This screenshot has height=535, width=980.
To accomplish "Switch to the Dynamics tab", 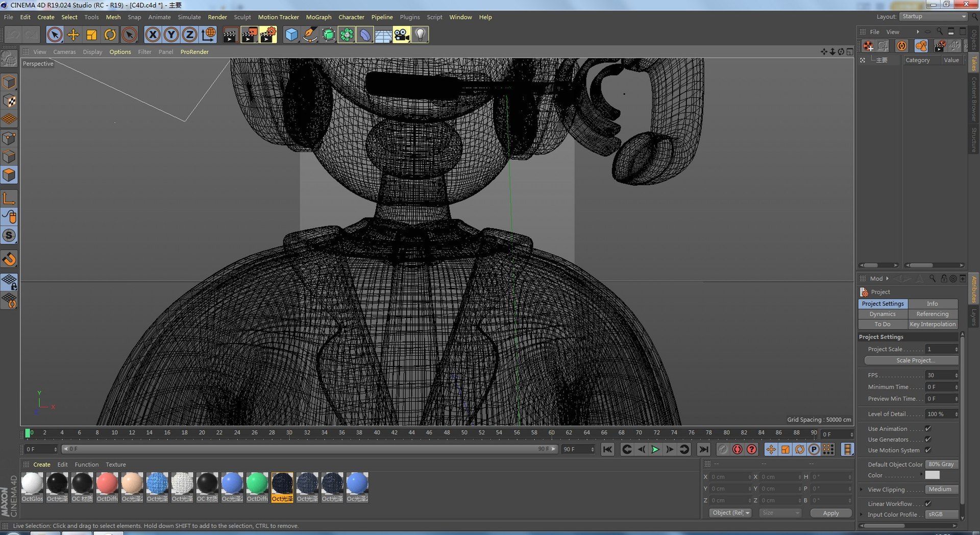I will tap(883, 314).
